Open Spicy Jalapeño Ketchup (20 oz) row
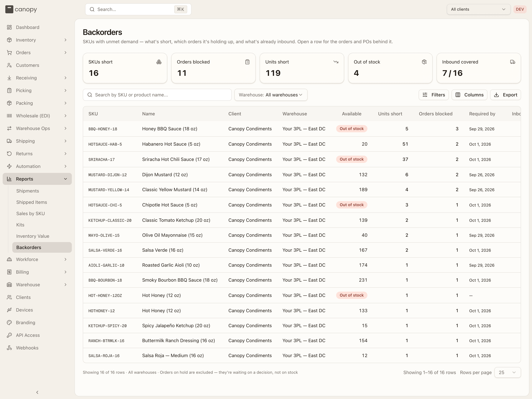The image size is (532, 399). point(302,326)
